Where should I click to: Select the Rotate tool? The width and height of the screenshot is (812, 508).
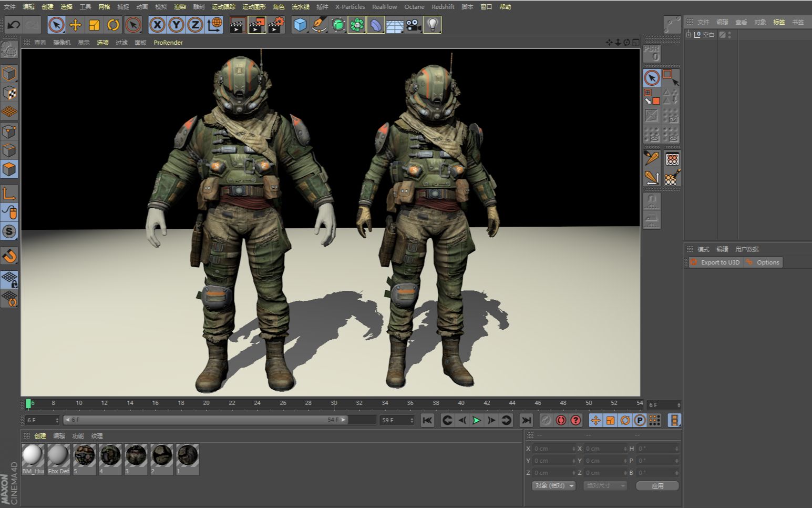pos(113,25)
